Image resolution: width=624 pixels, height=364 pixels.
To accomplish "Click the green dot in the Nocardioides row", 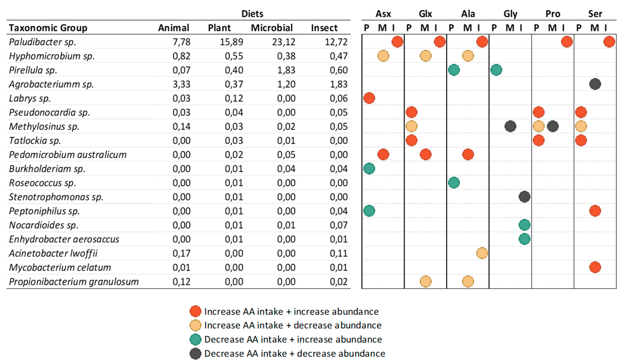I will point(524,225).
